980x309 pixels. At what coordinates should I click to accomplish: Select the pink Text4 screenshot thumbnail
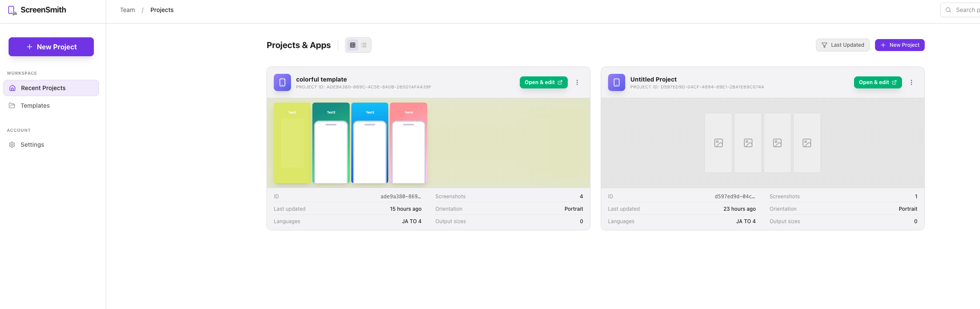(408, 143)
